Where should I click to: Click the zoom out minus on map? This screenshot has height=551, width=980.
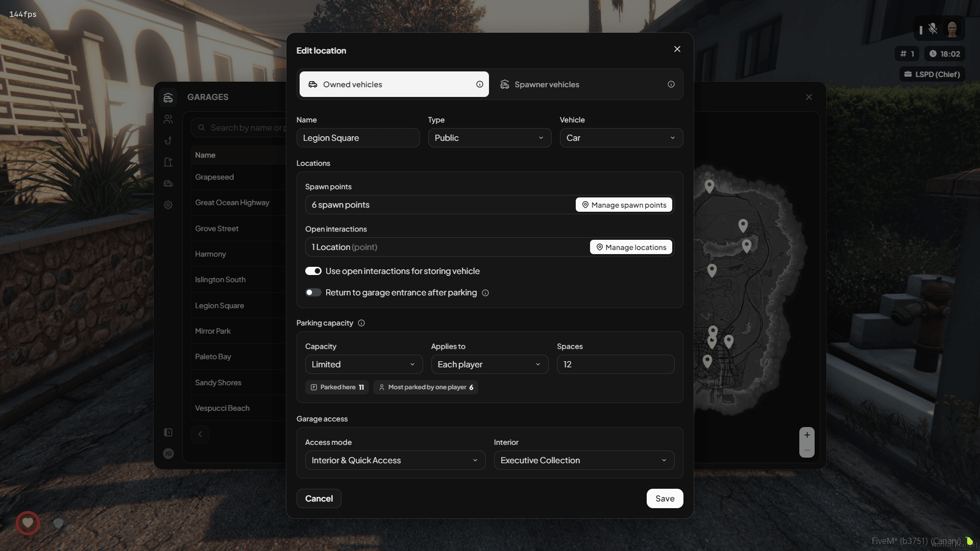[x=807, y=450]
